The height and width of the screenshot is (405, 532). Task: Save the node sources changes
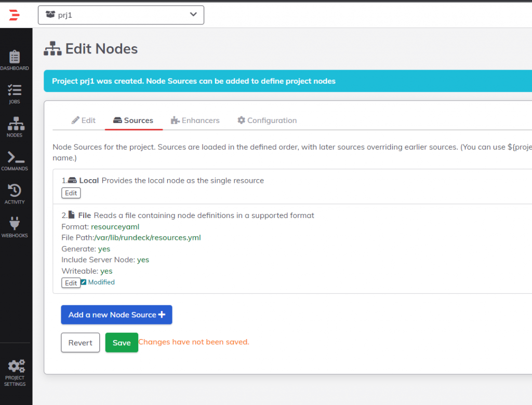coord(122,343)
